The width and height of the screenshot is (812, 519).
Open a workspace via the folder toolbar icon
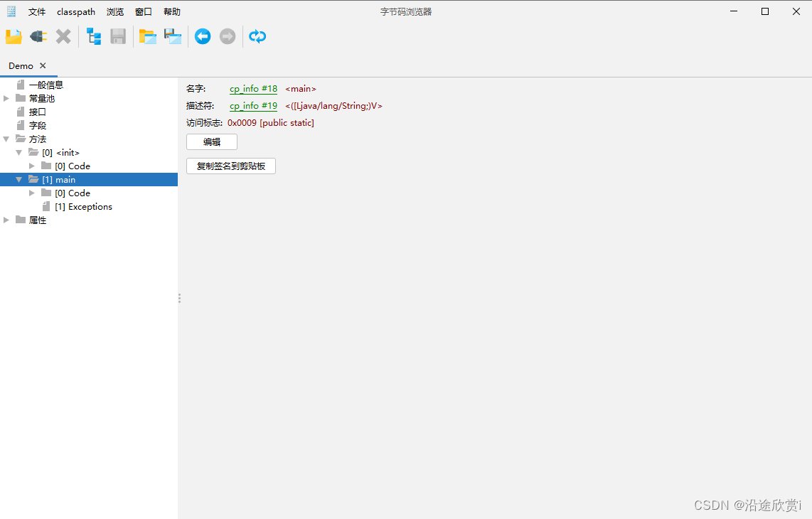point(147,36)
